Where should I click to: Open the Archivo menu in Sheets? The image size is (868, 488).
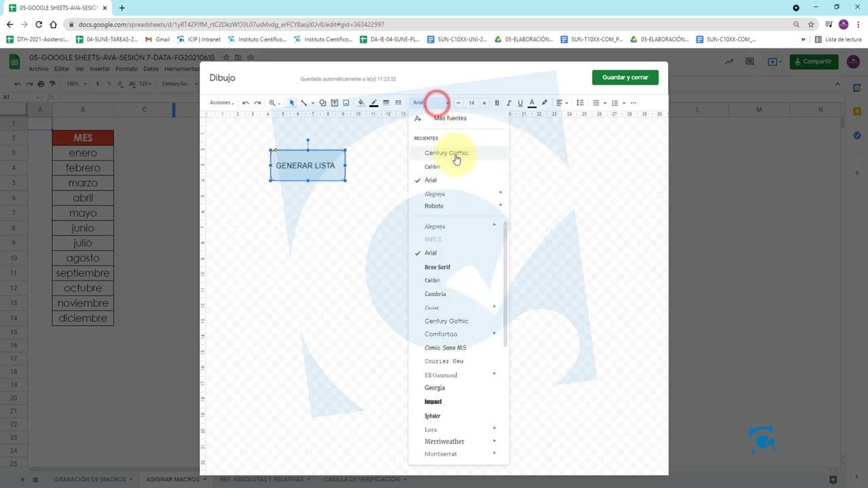tap(39, 69)
